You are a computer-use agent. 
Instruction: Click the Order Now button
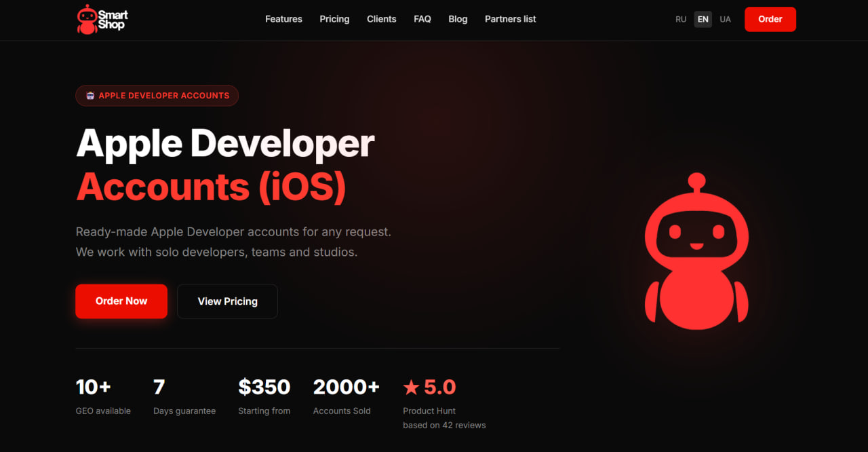pyautogui.click(x=121, y=301)
